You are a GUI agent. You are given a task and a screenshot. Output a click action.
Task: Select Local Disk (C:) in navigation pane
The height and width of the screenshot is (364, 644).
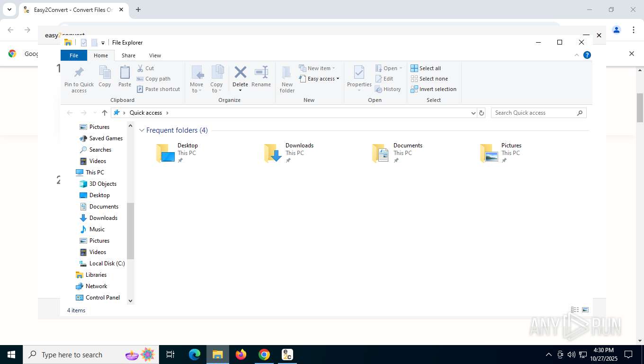[x=101, y=264]
